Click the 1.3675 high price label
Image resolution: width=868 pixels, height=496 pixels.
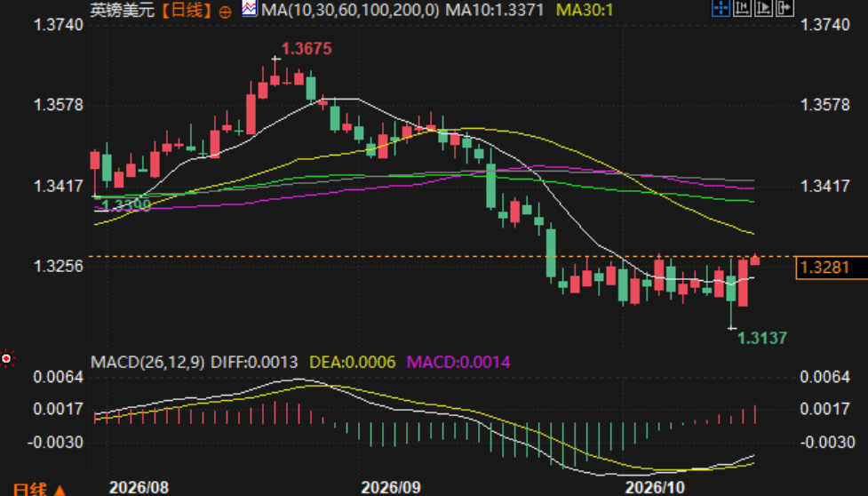pyautogui.click(x=307, y=49)
